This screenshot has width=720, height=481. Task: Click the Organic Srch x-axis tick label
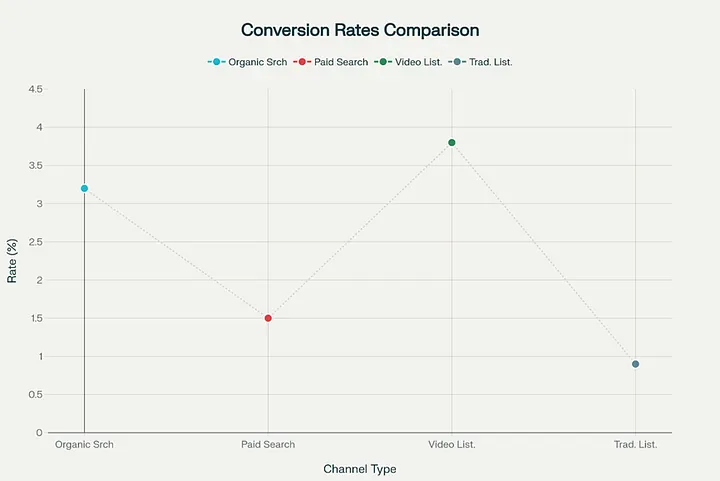tap(84, 444)
